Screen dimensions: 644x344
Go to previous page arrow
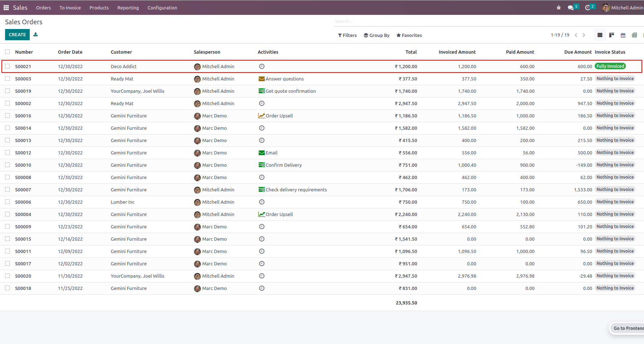click(576, 35)
